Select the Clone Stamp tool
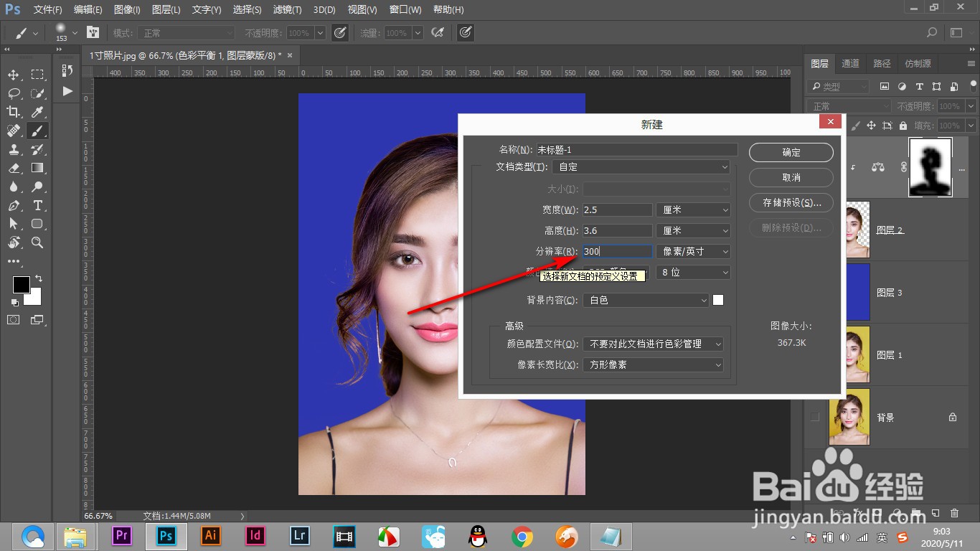 pyautogui.click(x=14, y=149)
